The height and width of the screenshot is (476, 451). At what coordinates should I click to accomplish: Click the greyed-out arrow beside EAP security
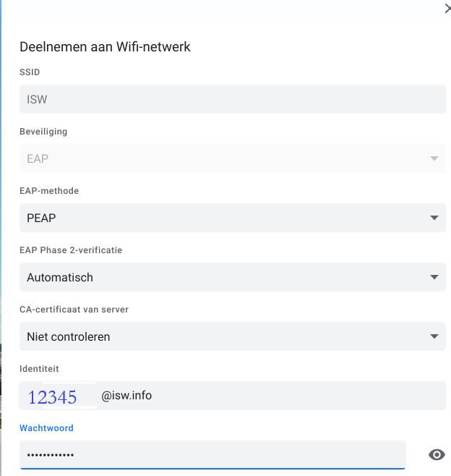tap(434, 158)
